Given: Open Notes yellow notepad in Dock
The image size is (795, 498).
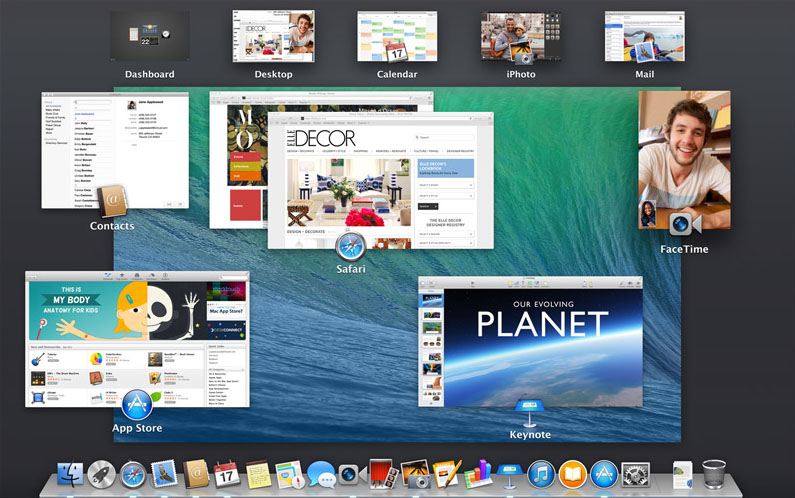Looking at the screenshot, I should click(x=258, y=474).
